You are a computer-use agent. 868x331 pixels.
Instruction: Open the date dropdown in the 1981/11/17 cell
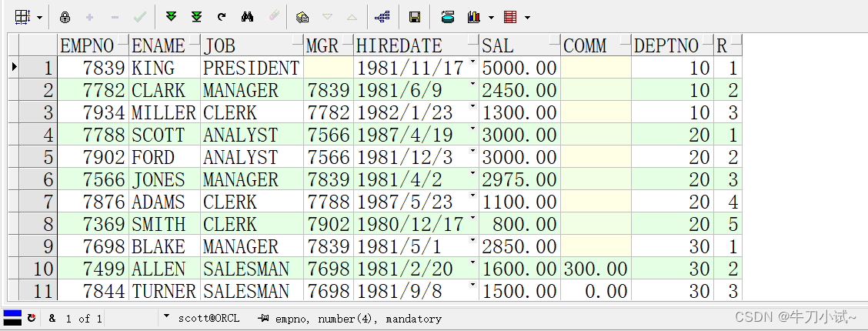click(x=472, y=62)
